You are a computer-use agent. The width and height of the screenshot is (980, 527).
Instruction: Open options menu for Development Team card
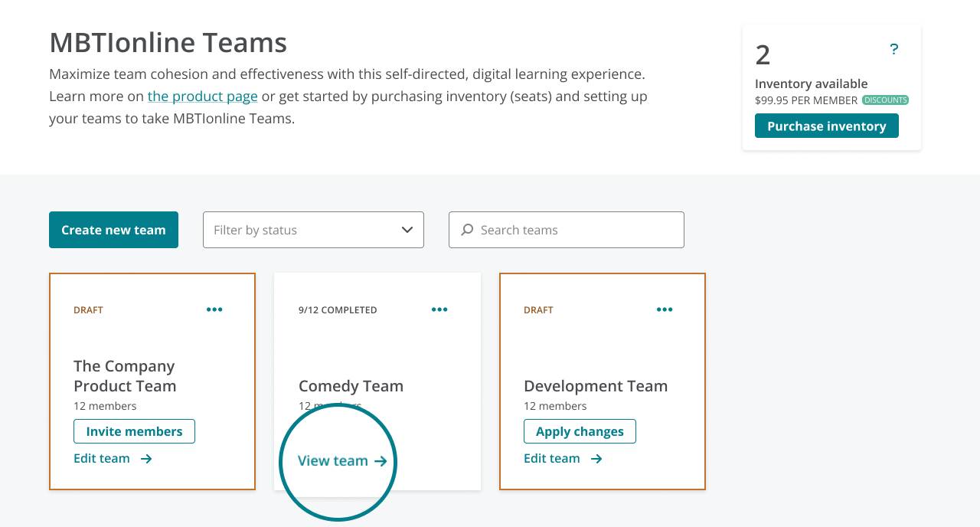point(665,309)
